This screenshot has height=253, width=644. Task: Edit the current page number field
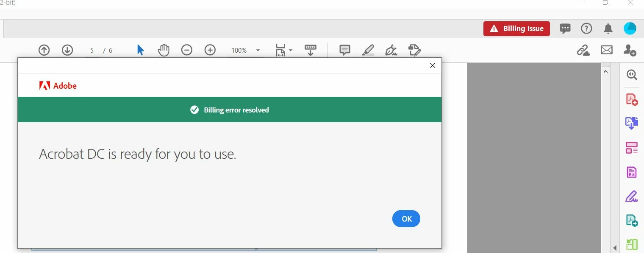click(92, 51)
